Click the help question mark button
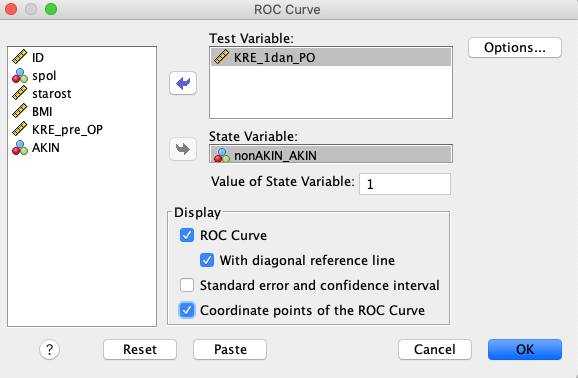Screen dimensions: 578x378 (x=49, y=349)
